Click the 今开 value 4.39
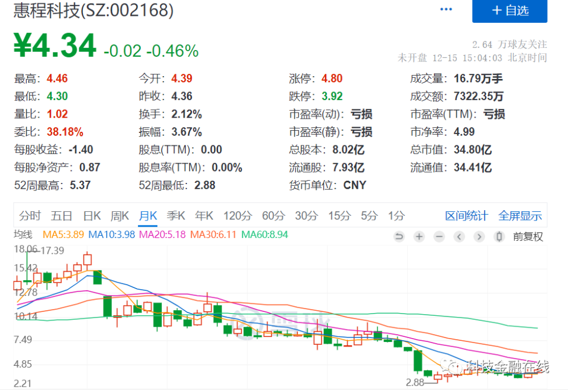 point(182,78)
